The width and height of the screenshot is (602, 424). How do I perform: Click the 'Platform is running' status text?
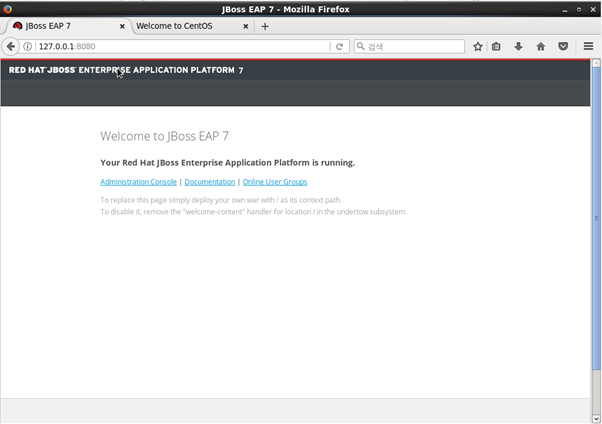click(228, 162)
